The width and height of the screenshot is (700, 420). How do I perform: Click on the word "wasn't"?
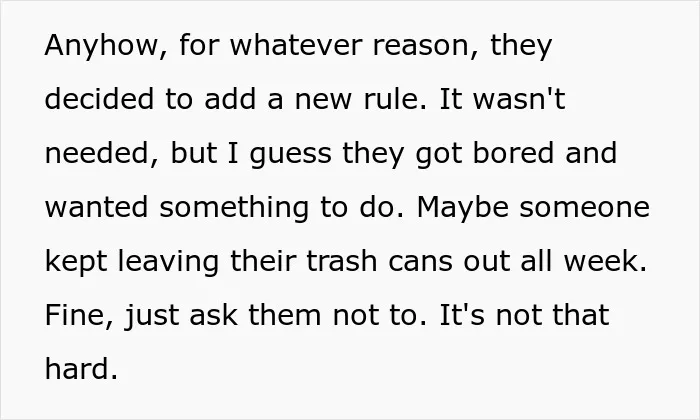tap(519, 99)
